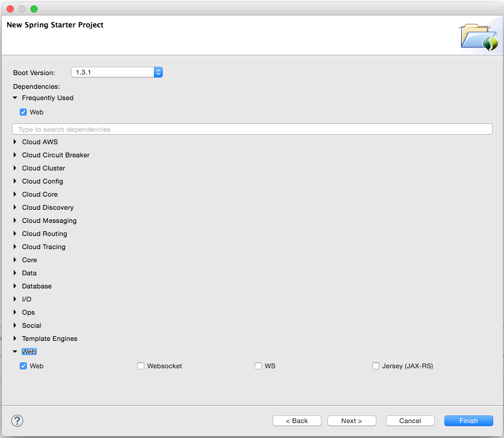Expand the Cloud Circuit Breaker category
The height and width of the screenshot is (438, 504).
tap(15, 155)
